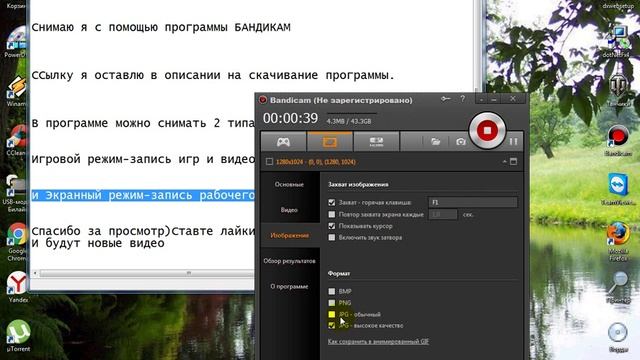Viewport: 640px width, 360px height.
Task: Open the Обзор результатов tab
Action: click(x=289, y=261)
